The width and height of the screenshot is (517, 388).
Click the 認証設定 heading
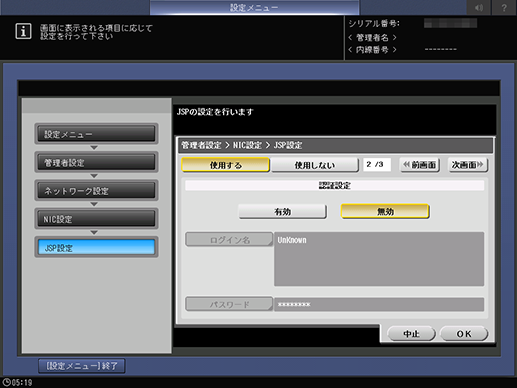pyautogui.click(x=335, y=186)
